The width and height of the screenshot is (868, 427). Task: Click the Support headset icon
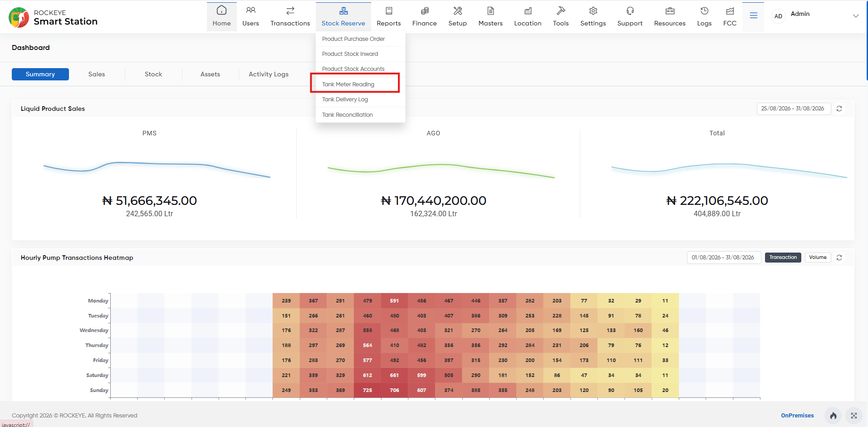point(630,11)
